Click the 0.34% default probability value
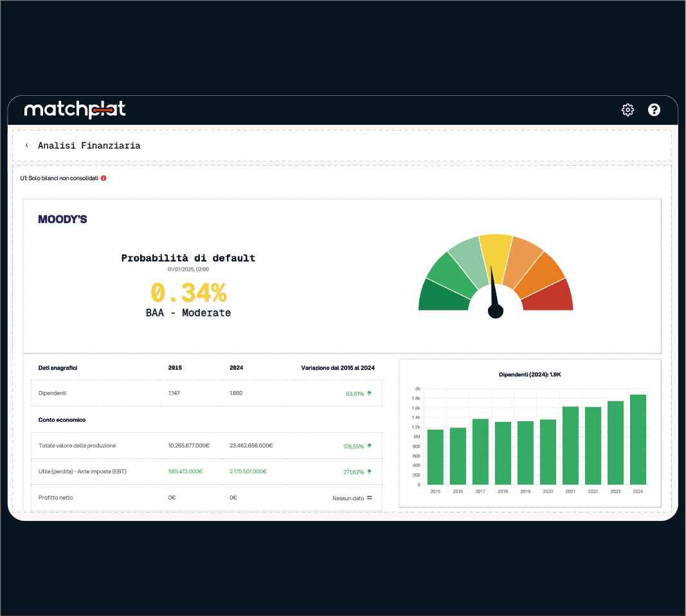The image size is (686, 616). tap(188, 293)
